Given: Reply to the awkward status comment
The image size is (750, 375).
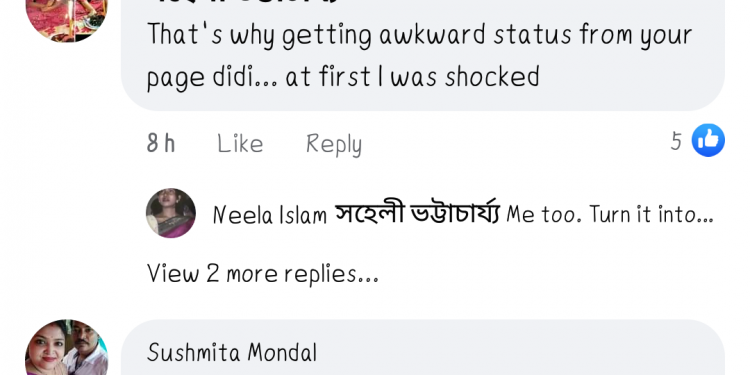Looking at the screenshot, I should point(334,144).
